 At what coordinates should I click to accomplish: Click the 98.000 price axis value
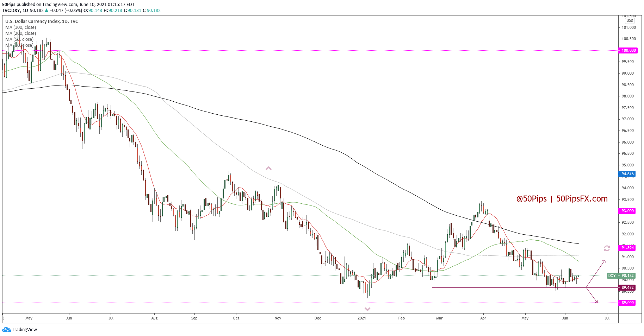pos(628,96)
